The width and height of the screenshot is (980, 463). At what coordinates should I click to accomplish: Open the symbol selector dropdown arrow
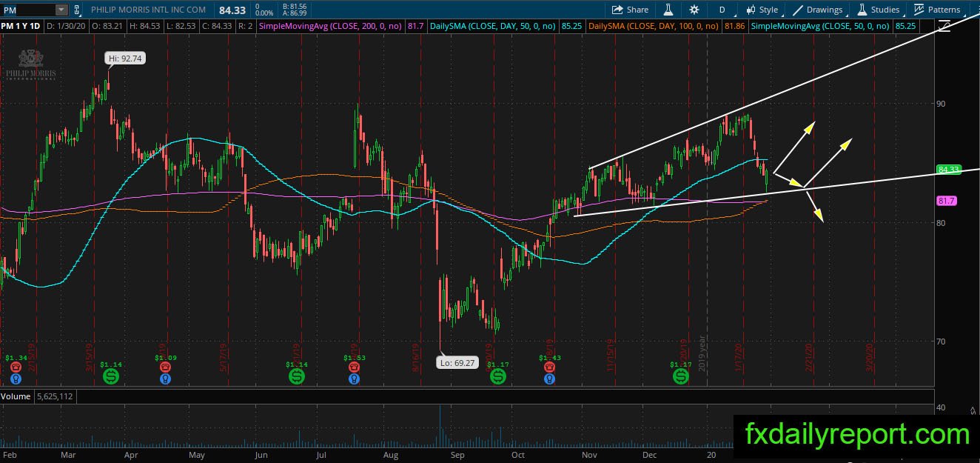(x=61, y=10)
